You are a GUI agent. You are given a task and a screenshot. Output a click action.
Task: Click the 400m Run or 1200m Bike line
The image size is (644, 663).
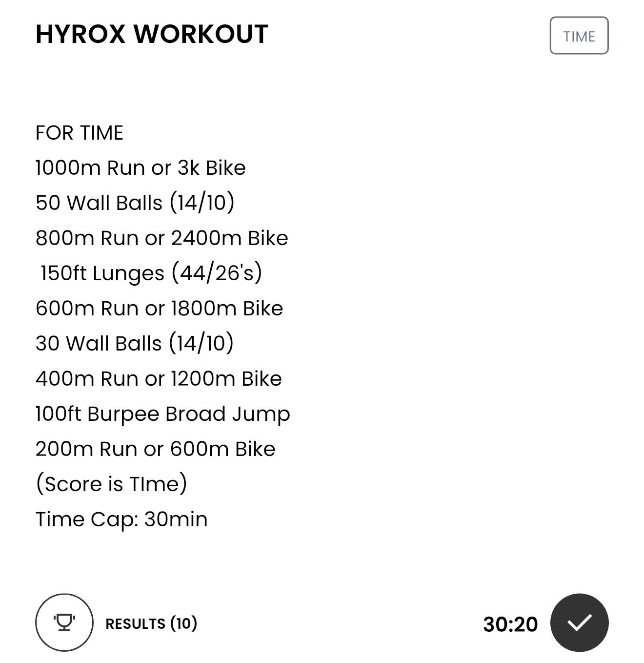pos(159,379)
